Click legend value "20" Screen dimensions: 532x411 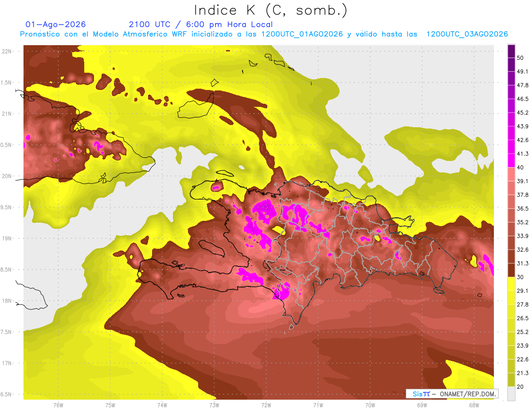(521, 388)
